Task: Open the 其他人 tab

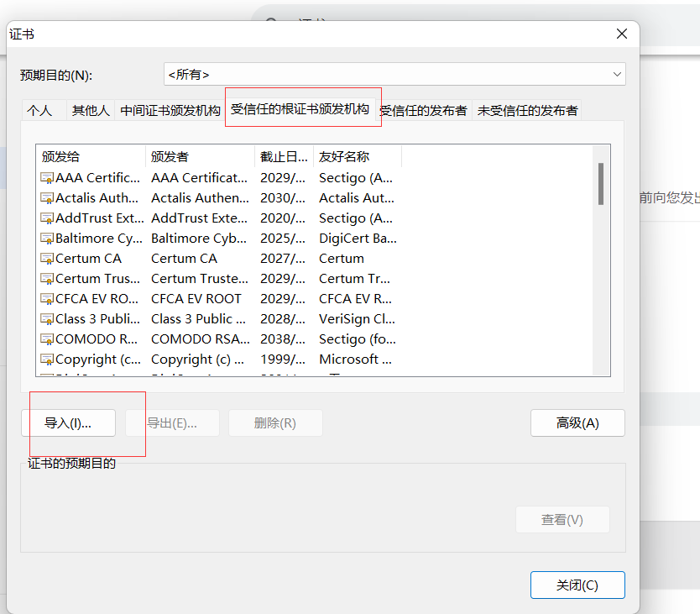Action: point(91,110)
